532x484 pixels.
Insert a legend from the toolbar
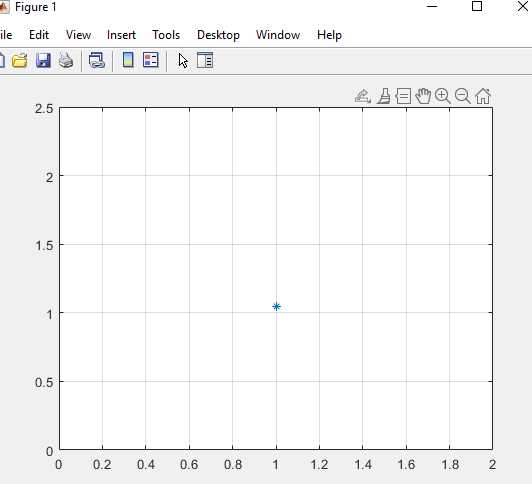point(151,60)
